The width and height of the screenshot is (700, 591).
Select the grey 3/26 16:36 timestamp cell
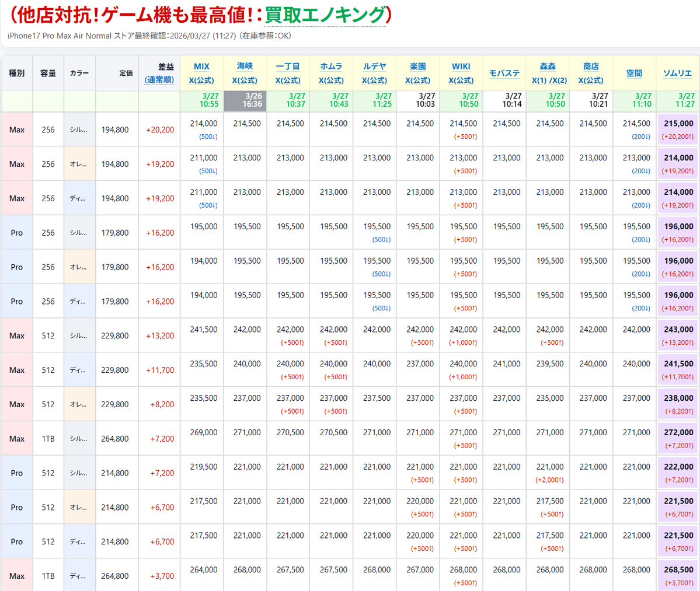click(245, 101)
